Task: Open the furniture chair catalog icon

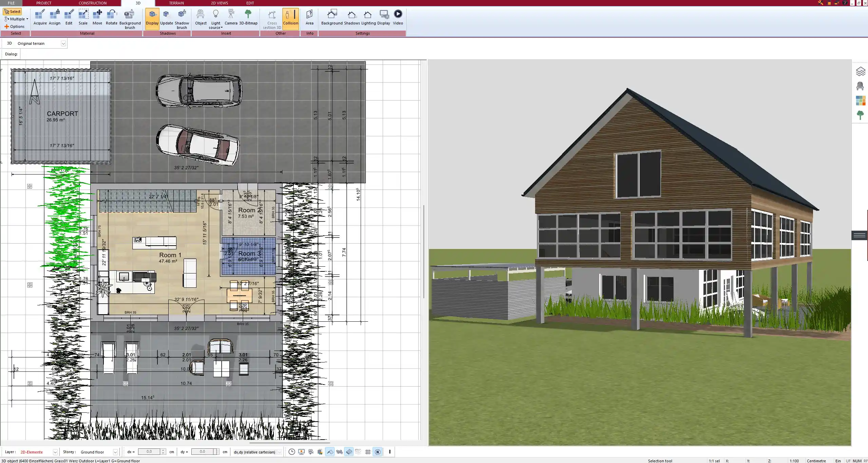Action: (860, 86)
